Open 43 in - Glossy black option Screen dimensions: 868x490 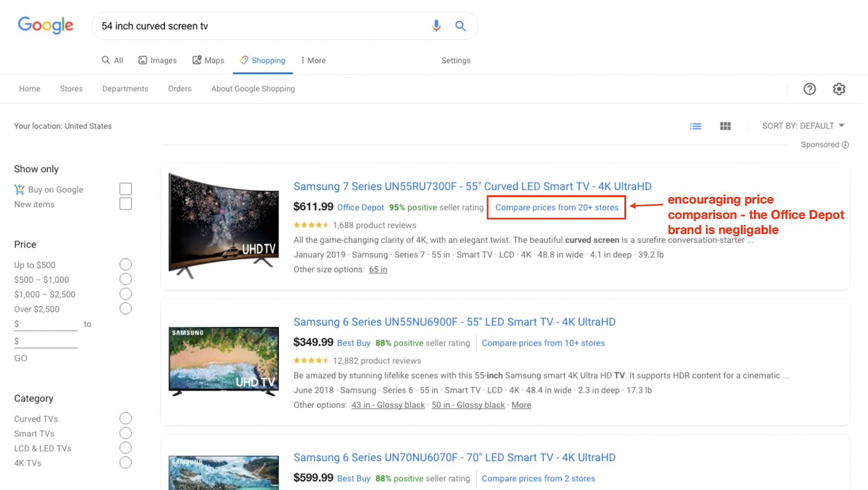coord(388,405)
